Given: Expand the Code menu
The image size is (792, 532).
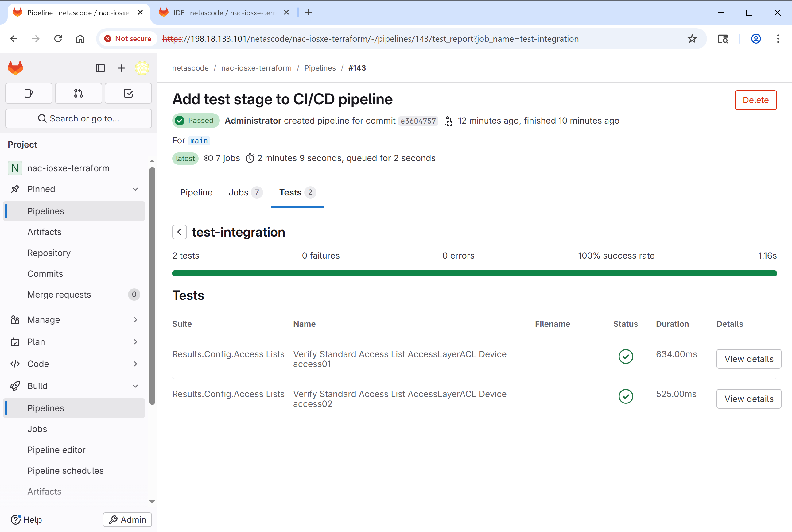Looking at the screenshot, I should [x=135, y=364].
